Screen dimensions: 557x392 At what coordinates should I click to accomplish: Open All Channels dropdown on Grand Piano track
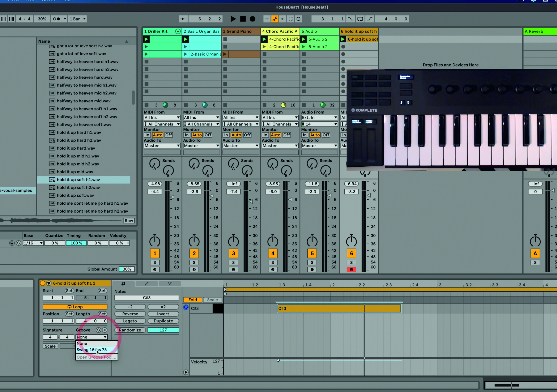pyautogui.click(x=241, y=124)
